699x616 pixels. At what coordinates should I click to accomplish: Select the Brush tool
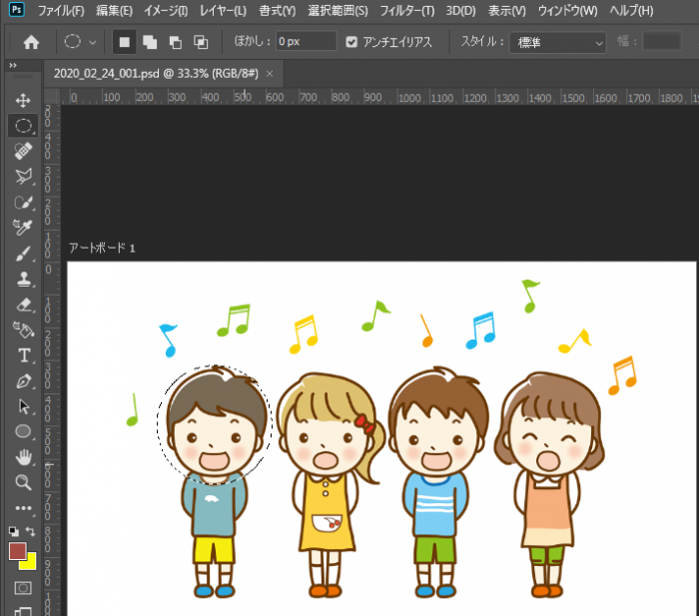coord(23,254)
